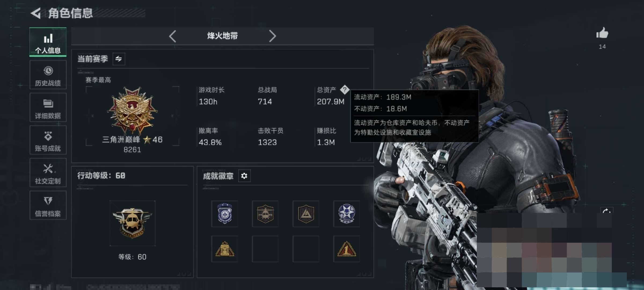
Task: Select the helicopter hexagon achievement badge
Action: coord(265,214)
